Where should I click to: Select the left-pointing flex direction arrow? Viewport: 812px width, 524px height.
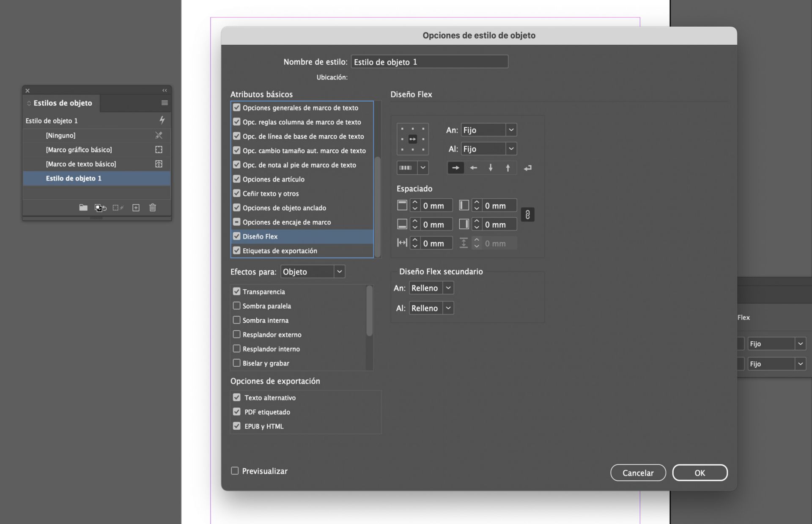(473, 168)
